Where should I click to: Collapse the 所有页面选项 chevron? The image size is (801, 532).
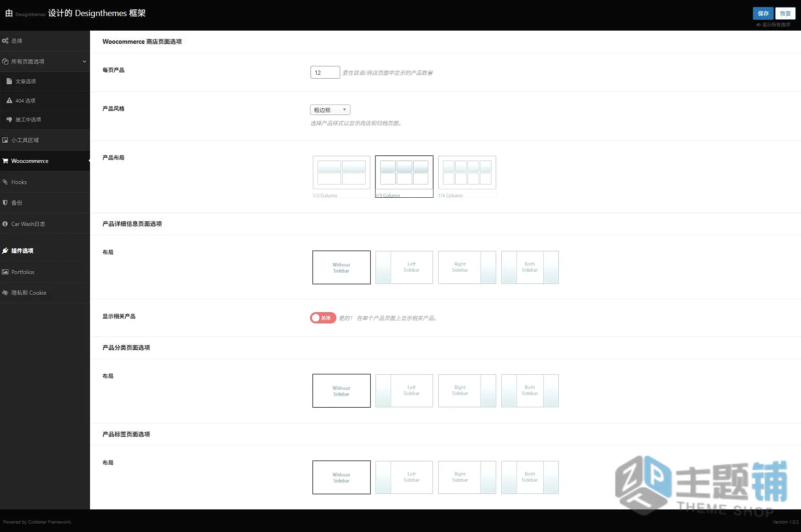tap(84, 62)
